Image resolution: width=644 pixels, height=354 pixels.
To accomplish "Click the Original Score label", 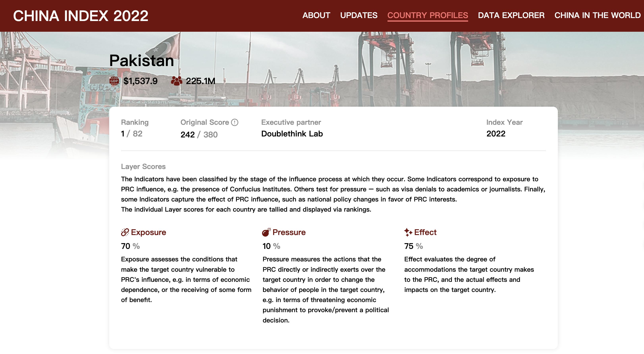I will coord(205,122).
